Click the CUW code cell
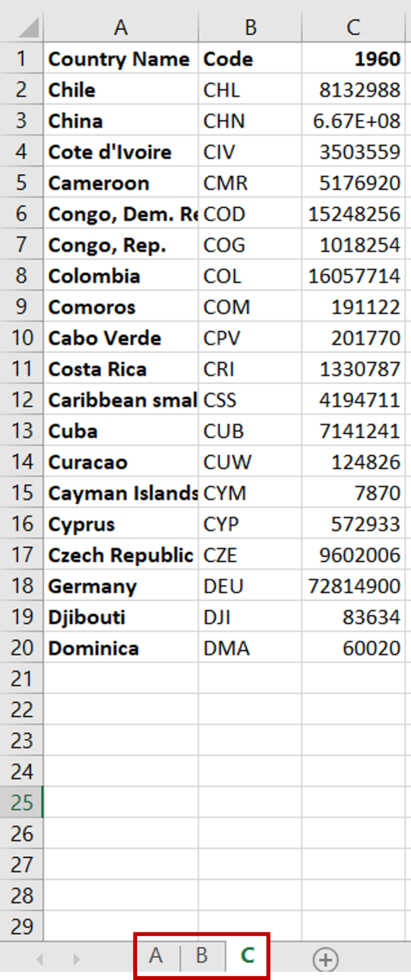This screenshot has height=980, width=411. (250, 462)
